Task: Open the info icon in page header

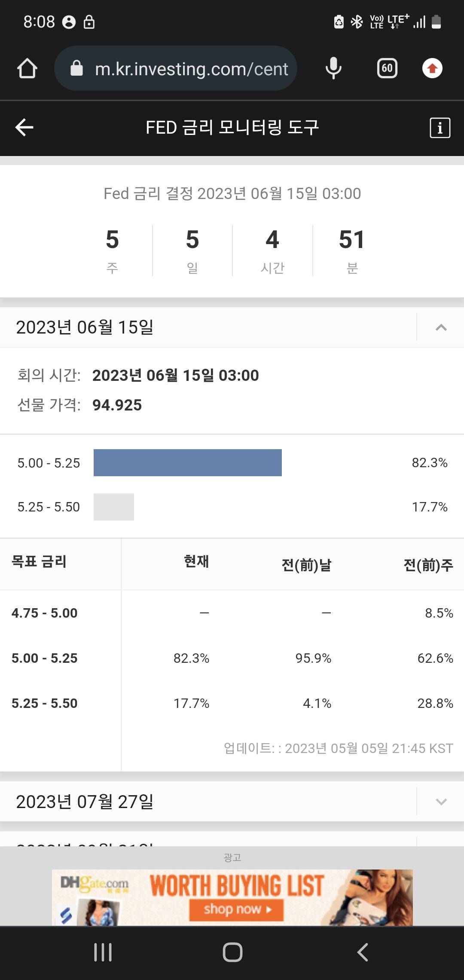Action: [440, 128]
